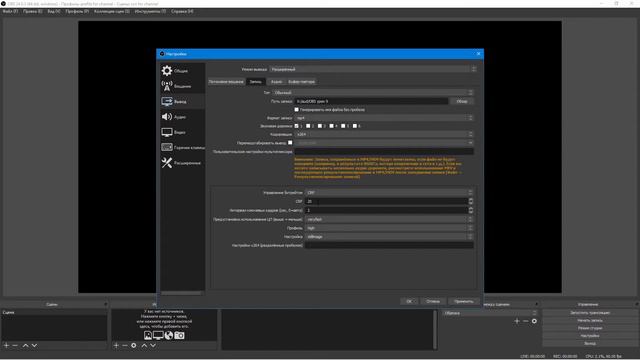
Task: Toggle generate file name without spaces checkbox
Action: pyautogui.click(x=297, y=109)
